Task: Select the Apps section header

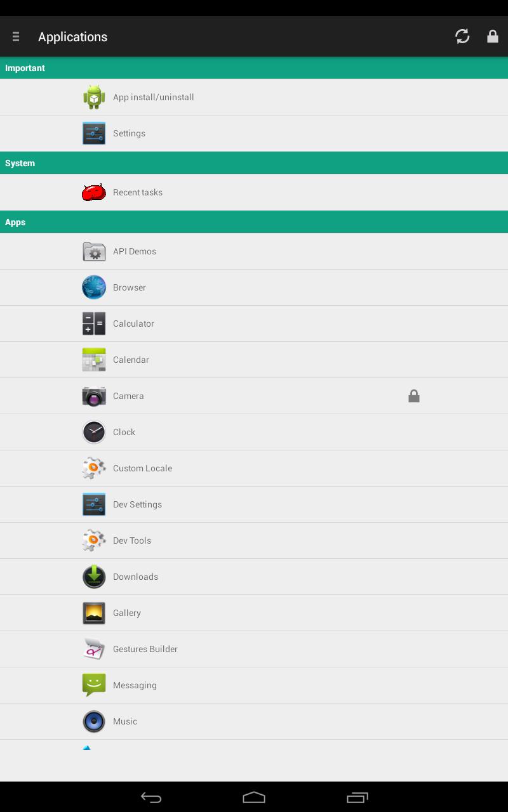Action: [x=254, y=222]
